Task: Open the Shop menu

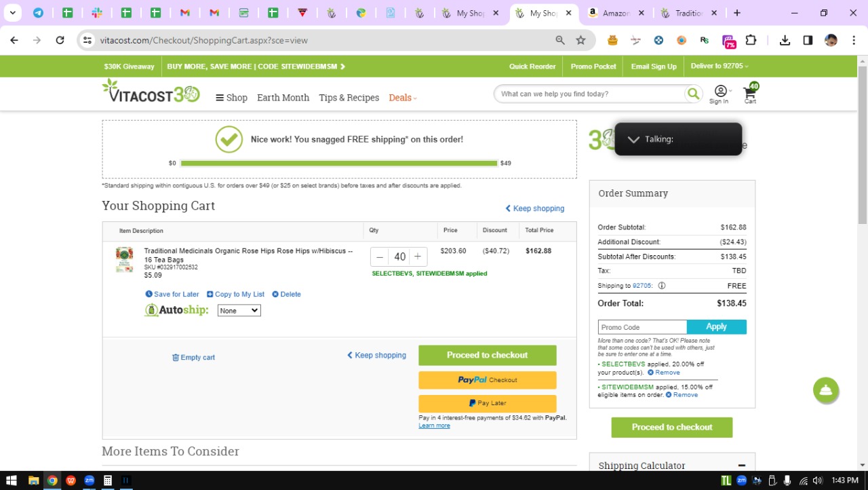Action: coord(231,98)
